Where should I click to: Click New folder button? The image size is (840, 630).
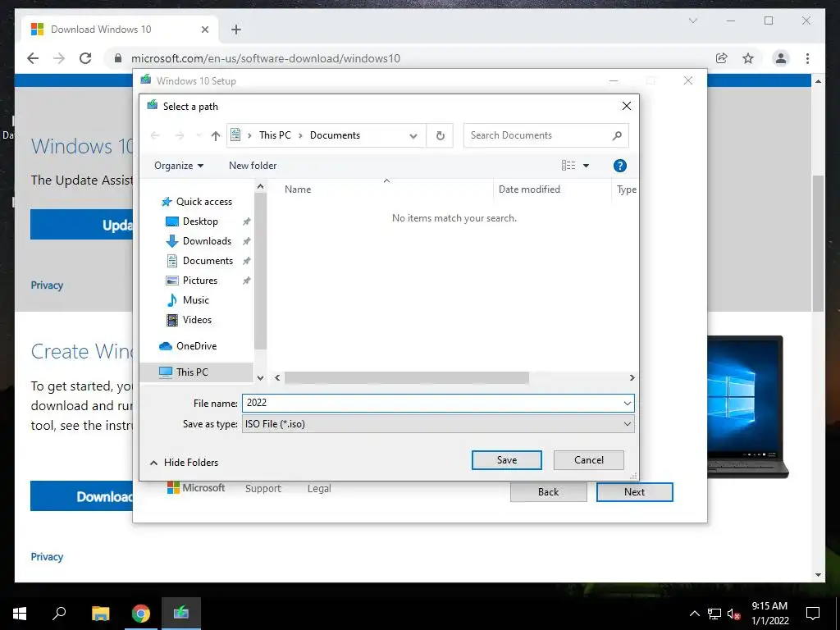coord(253,166)
